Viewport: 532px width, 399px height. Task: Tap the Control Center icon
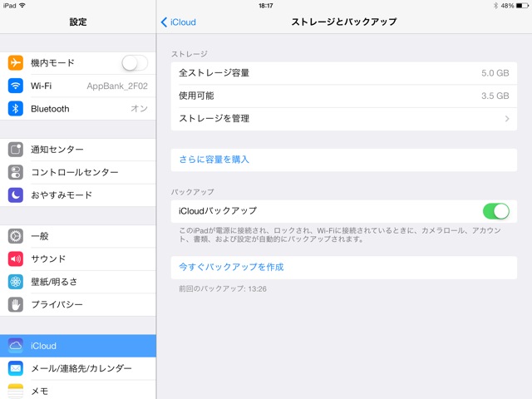pyautogui.click(x=16, y=172)
